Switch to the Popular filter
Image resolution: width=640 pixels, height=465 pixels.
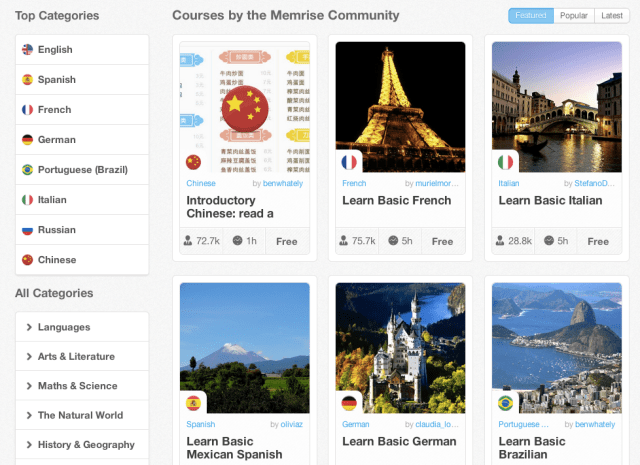(573, 16)
